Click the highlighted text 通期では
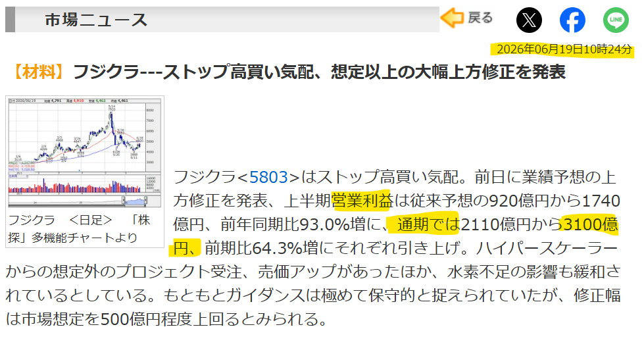 point(428,224)
